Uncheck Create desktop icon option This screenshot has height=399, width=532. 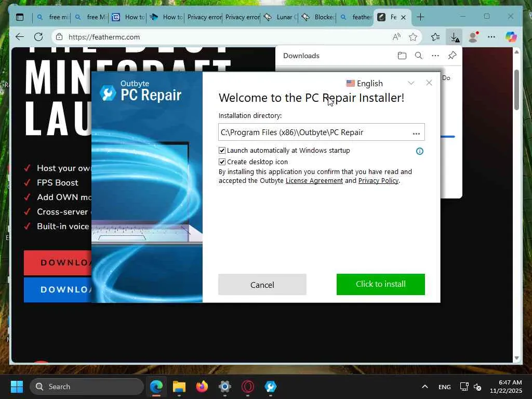pyautogui.click(x=222, y=162)
